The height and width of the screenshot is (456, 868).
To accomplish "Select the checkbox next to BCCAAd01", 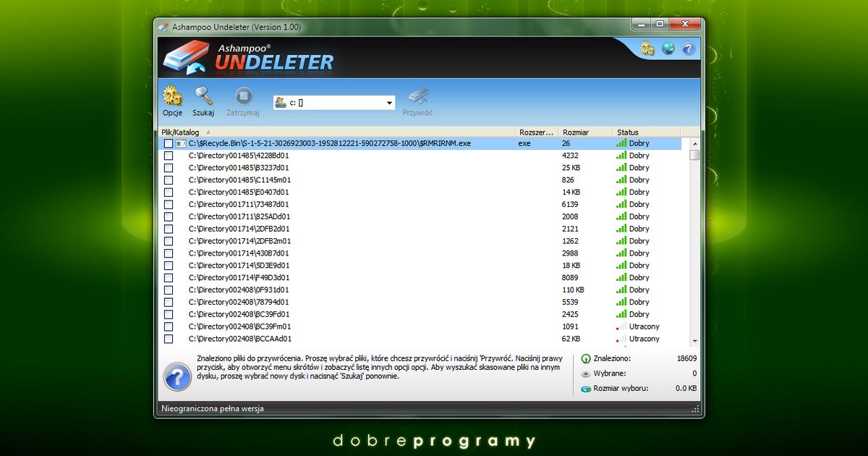I will pyautogui.click(x=167, y=338).
